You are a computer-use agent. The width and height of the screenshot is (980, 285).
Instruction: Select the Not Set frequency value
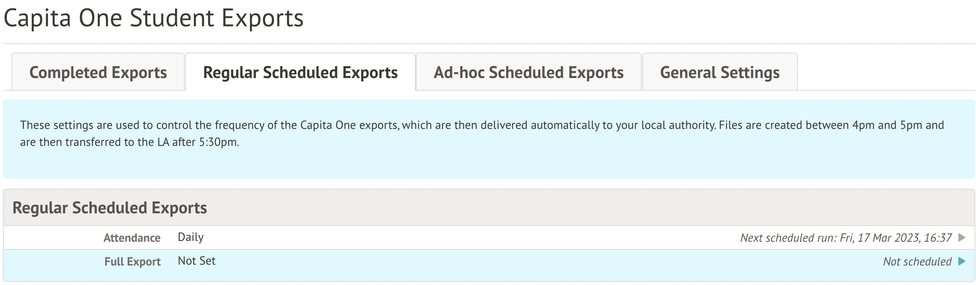(x=197, y=261)
